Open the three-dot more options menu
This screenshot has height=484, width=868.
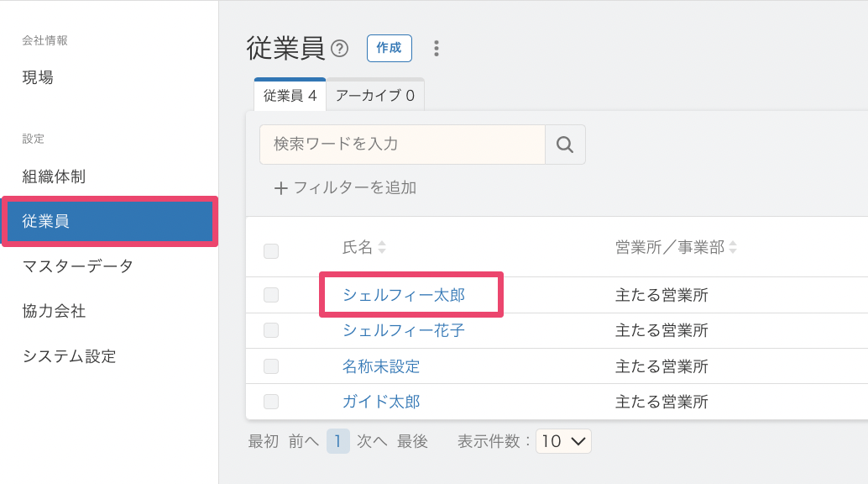coord(436,49)
